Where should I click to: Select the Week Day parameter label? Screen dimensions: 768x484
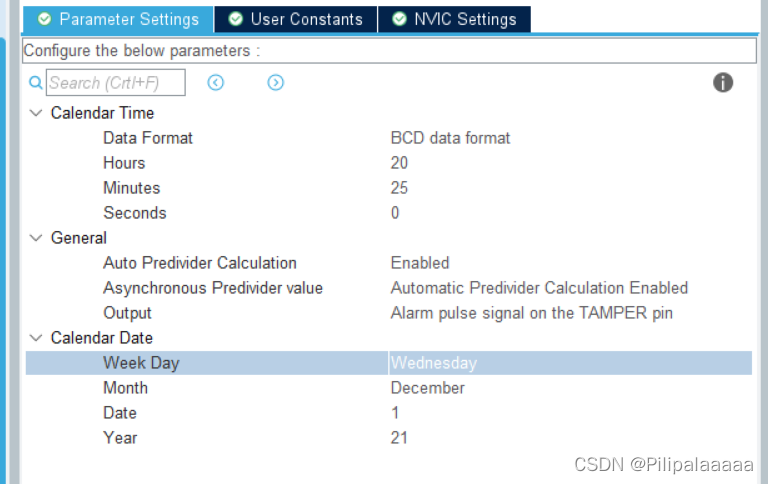(141, 363)
